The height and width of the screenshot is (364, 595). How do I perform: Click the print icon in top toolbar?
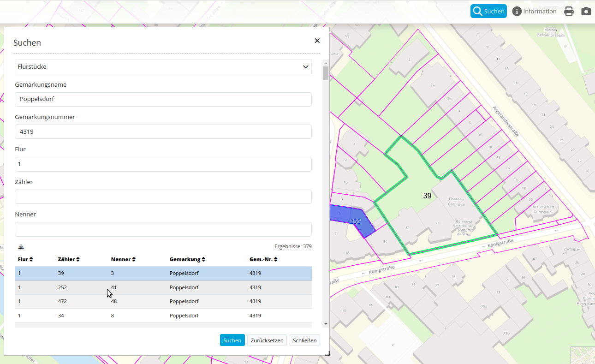tap(569, 12)
